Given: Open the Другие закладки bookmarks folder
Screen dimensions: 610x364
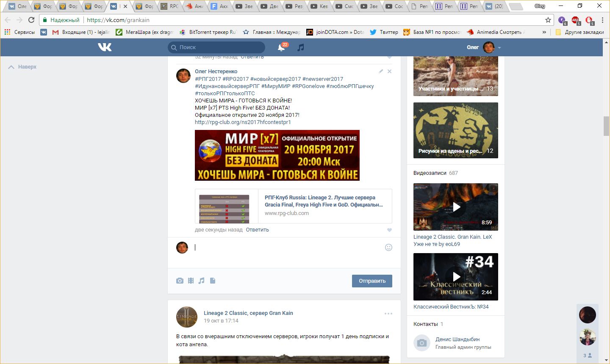Looking at the screenshot, I should 579,32.
